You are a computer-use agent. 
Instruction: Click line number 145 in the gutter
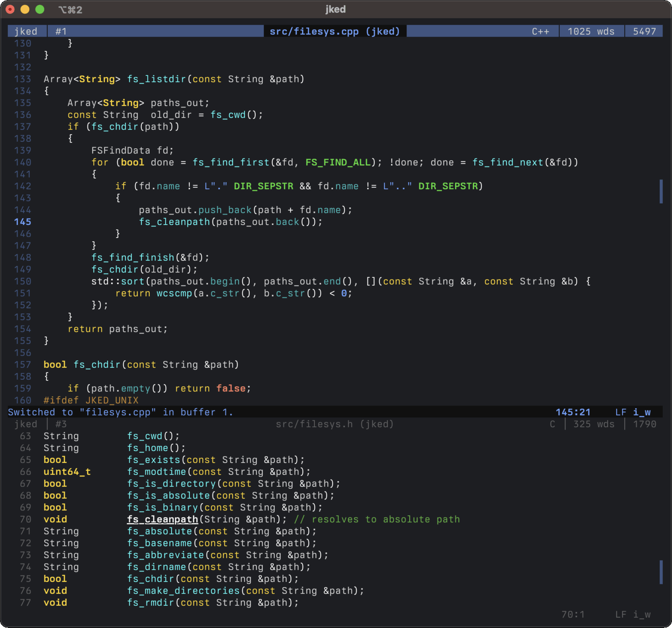22,222
